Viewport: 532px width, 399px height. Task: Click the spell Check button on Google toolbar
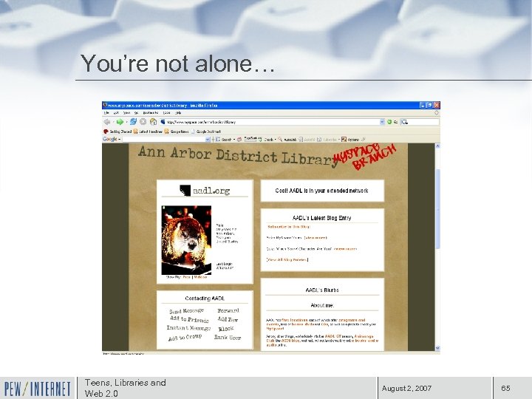pos(267,139)
